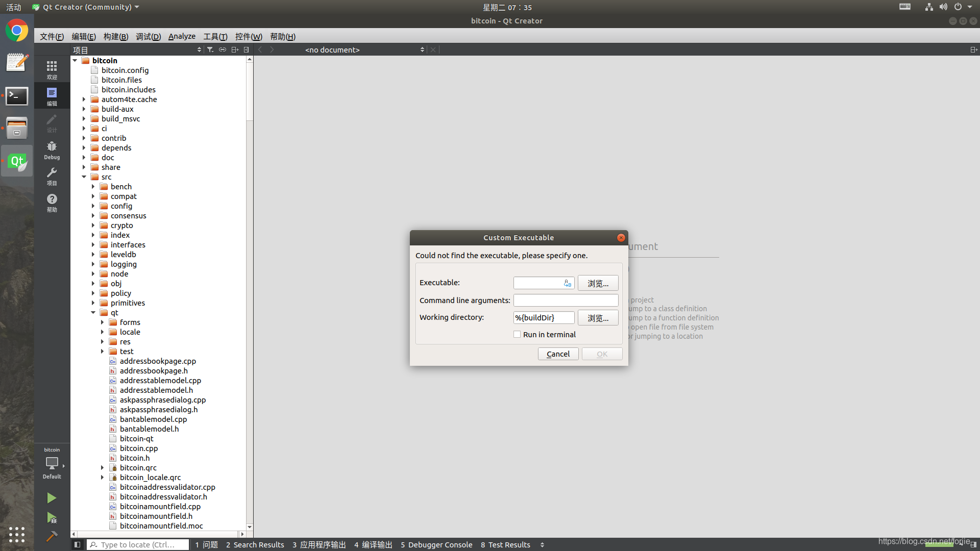Open the Compile Output pane tab

pyautogui.click(x=373, y=544)
